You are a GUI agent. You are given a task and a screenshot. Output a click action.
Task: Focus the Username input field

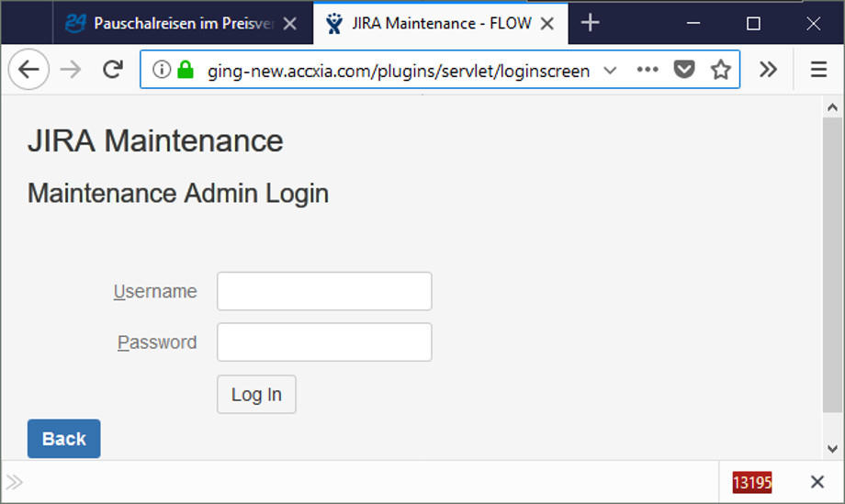pos(324,291)
